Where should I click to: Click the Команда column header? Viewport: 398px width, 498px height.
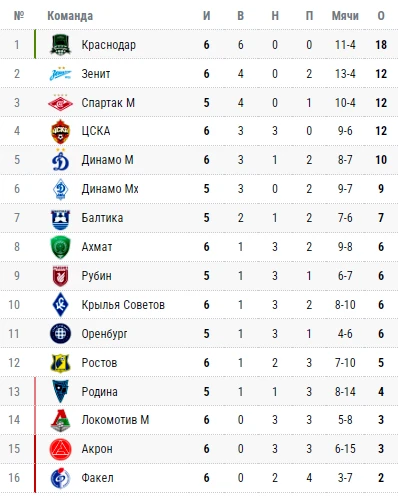click(x=70, y=16)
